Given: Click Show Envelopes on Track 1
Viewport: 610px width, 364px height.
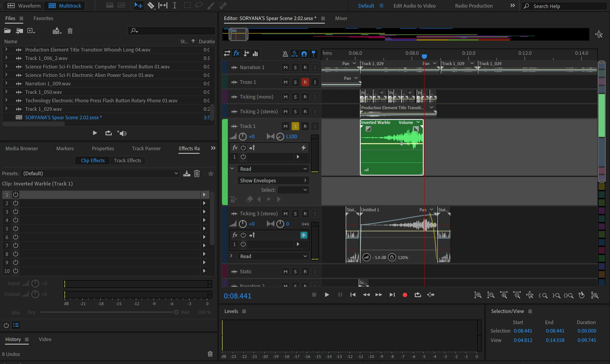Looking at the screenshot, I should point(273,181).
